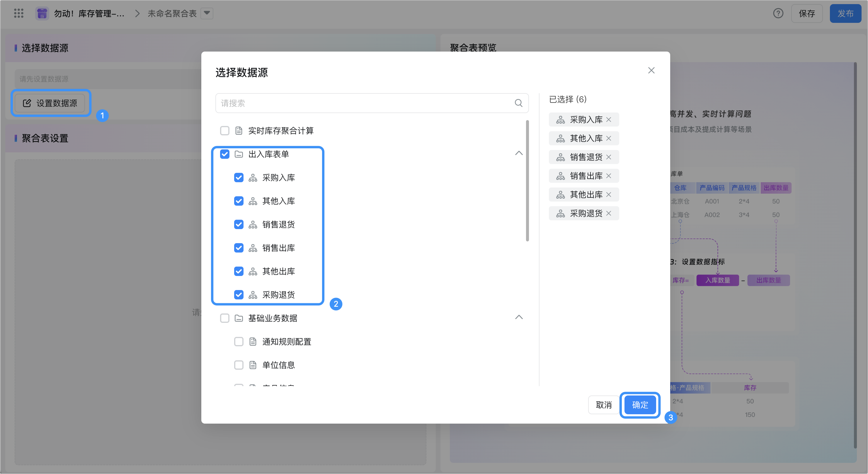Screen dimensions: 868x474
Task: Remove 其他出库 from selected list
Action: [x=608, y=195]
